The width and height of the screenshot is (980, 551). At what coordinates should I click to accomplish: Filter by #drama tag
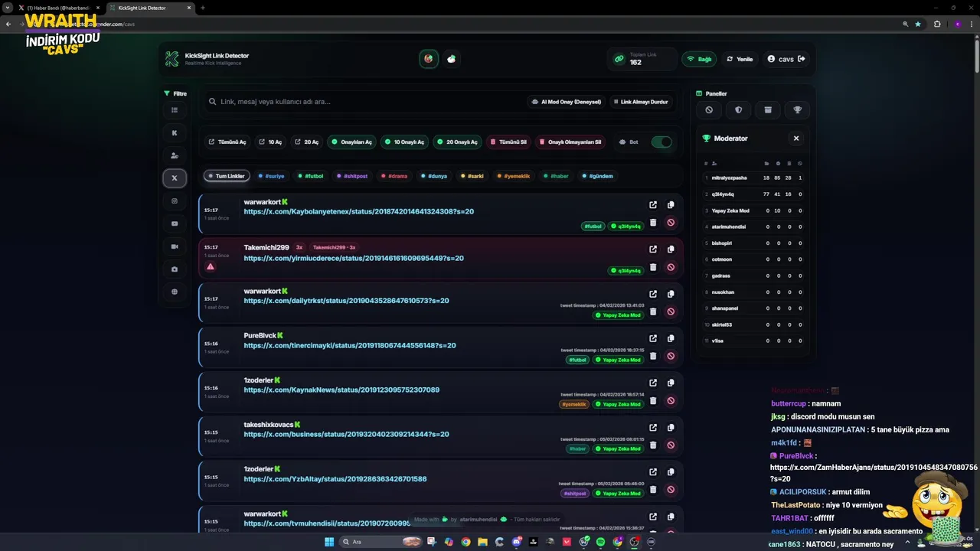[x=394, y=176]
